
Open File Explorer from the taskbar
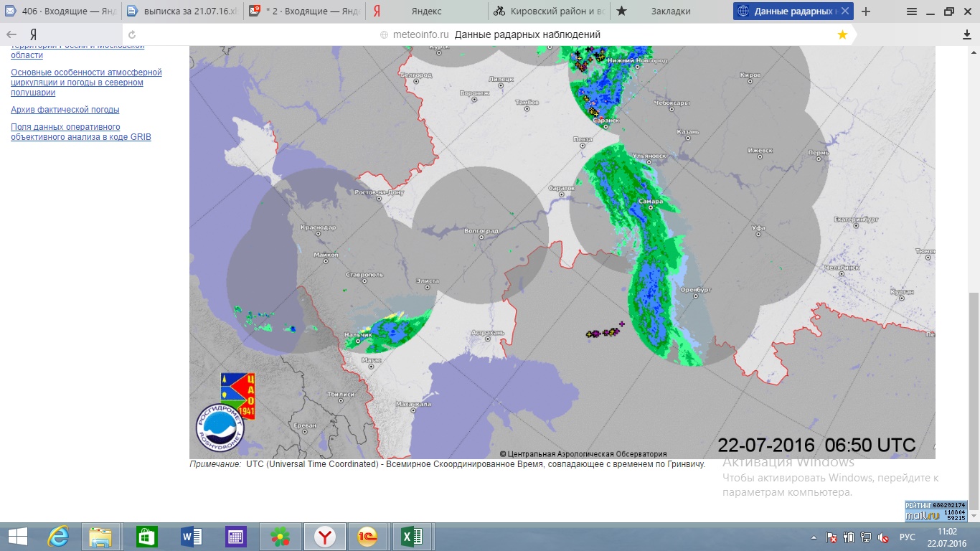pyautogui.click(x=100, y=537)
